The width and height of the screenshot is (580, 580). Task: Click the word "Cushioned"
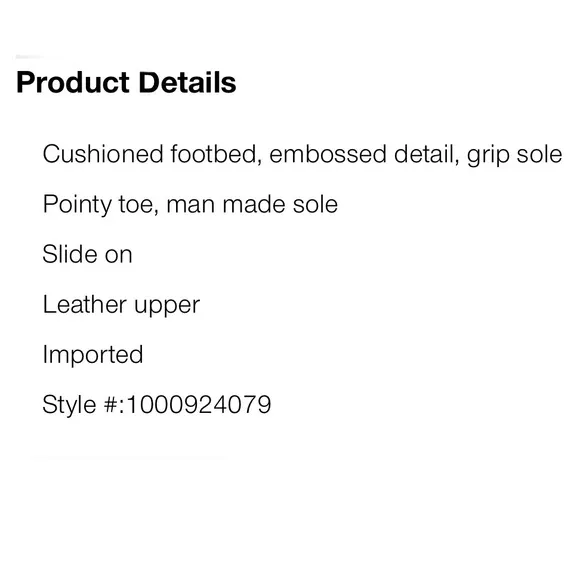pyautogui.click(x=103, y=154)
